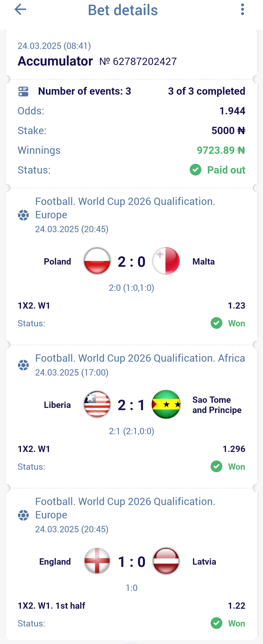The height and width of the screenshot is (644, 263).
Task: Tap Won checkmark for England match
Action: point(216,623)
